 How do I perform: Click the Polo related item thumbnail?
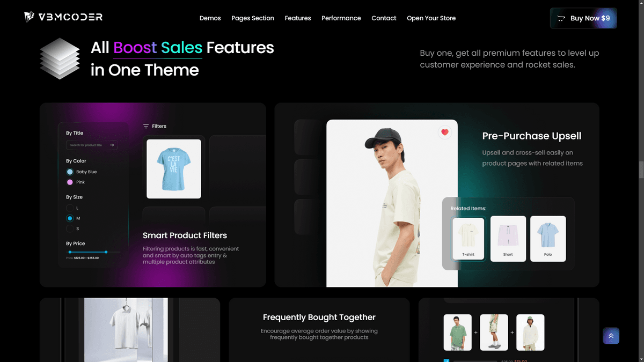[548, 239]
